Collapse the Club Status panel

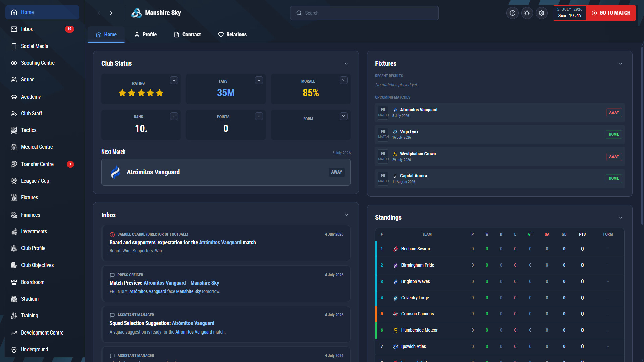[x=346, y=64]
